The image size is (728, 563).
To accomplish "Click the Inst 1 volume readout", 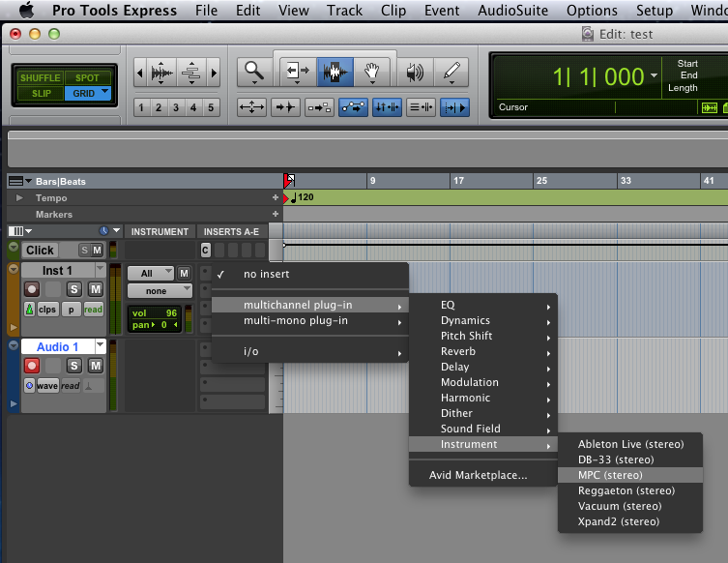I will (155, 313).
